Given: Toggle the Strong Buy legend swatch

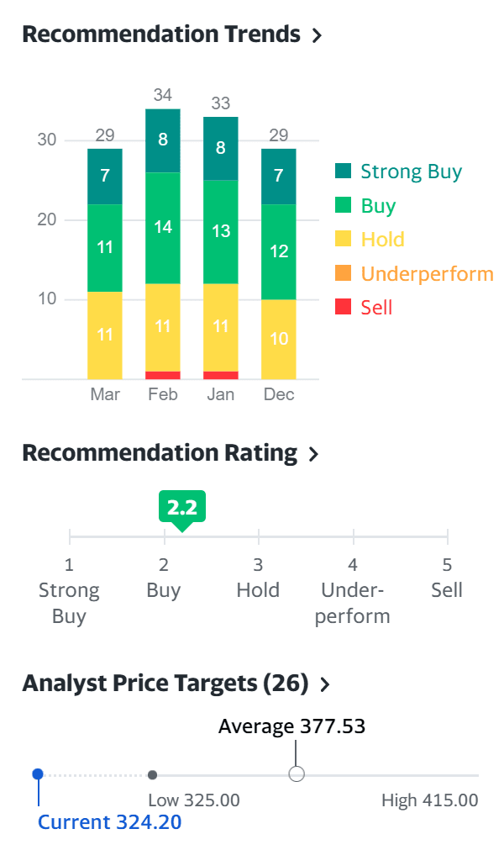Looking at the screenshot, I should click(x=343, y=172).
